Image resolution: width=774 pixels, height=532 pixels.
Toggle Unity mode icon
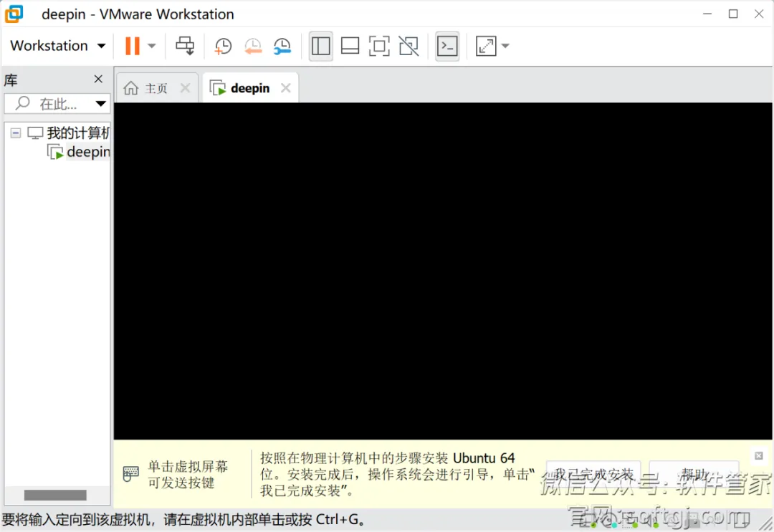408,46
